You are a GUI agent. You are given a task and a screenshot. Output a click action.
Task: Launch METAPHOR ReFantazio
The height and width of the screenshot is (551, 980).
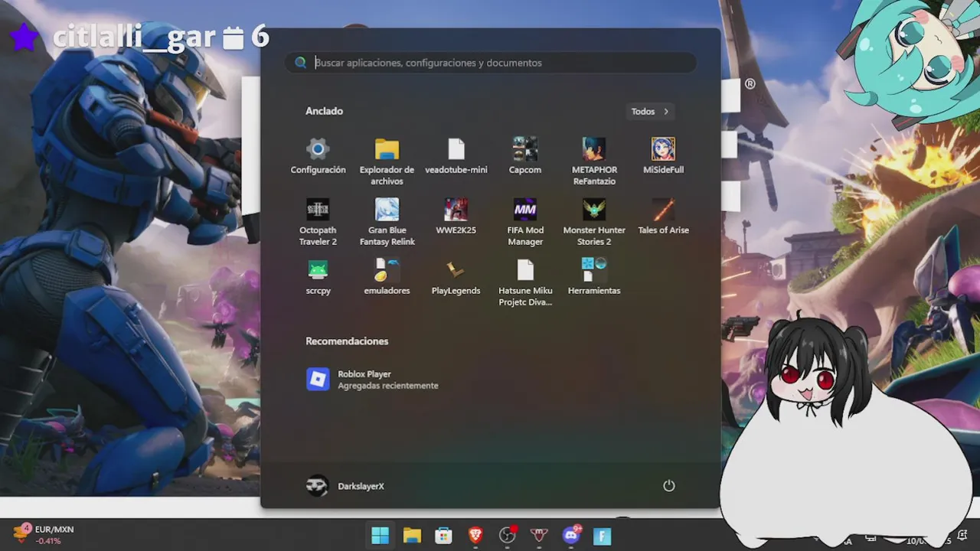pos(594,161)
